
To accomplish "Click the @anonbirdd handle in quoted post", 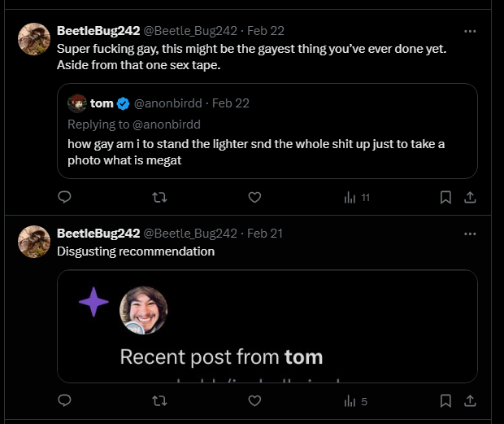I will pos(171,103).
